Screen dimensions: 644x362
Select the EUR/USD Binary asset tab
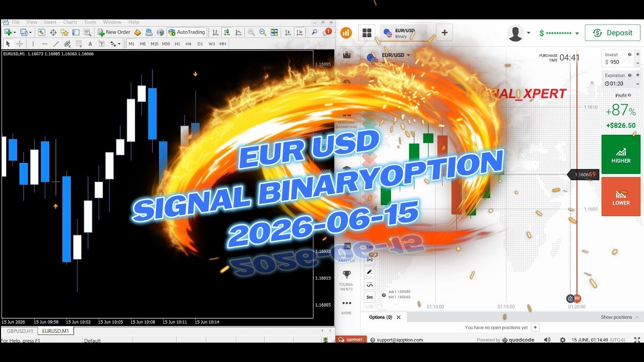pyautogui.click(x=404, y=33)
